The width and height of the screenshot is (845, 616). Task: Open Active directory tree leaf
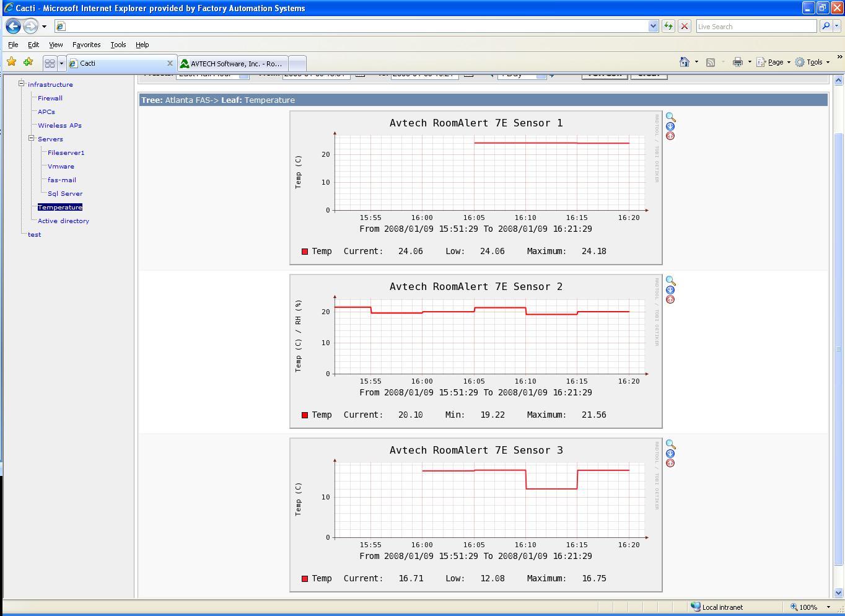click(x=63, y=221)
